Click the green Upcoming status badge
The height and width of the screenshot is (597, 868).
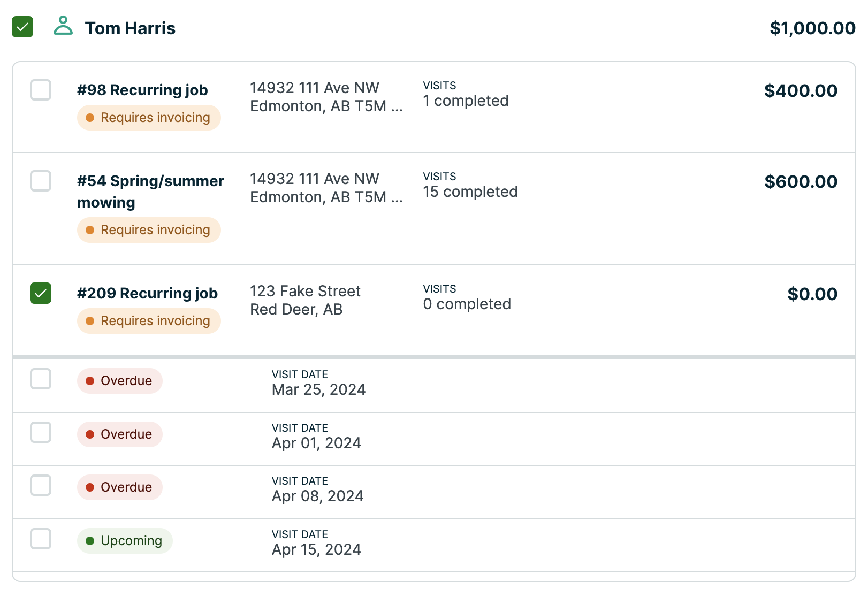(x=125, y=541)
